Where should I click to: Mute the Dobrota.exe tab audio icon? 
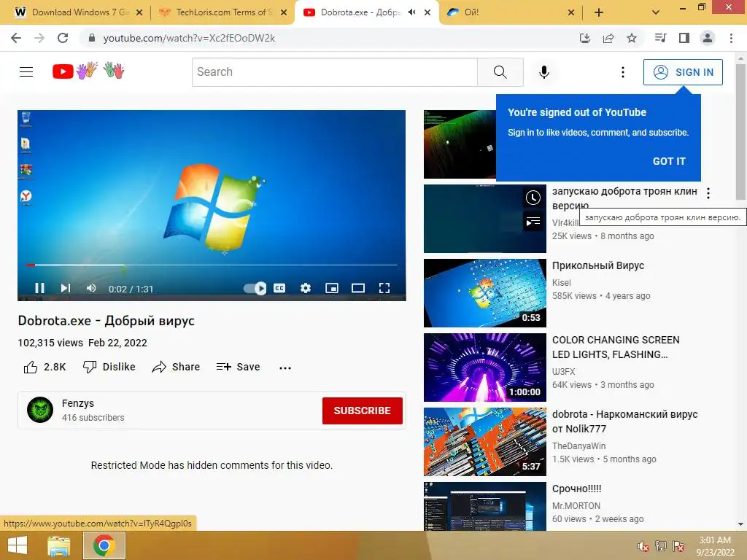(412, 12)
